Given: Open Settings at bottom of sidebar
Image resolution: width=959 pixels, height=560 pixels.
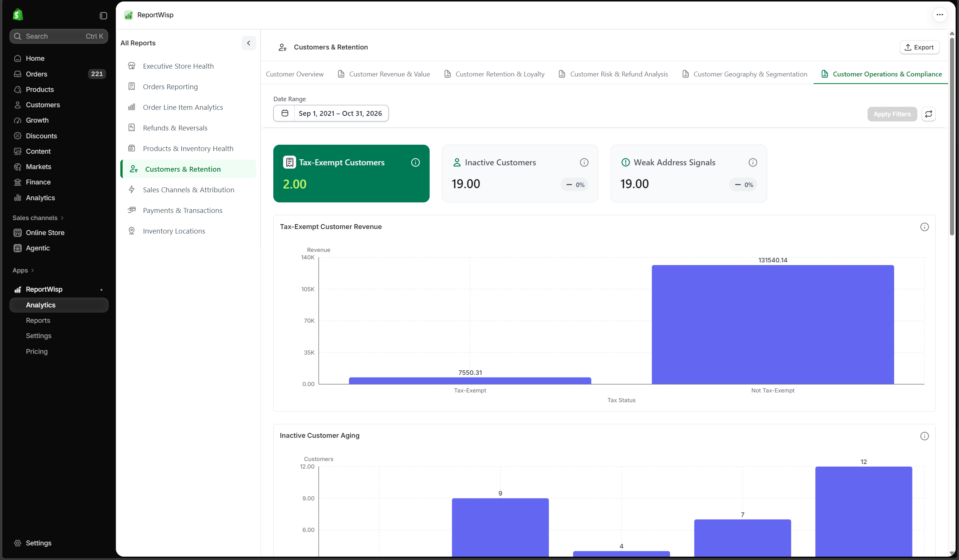Looking at the screenshot, I should click(x=58, y=543).
